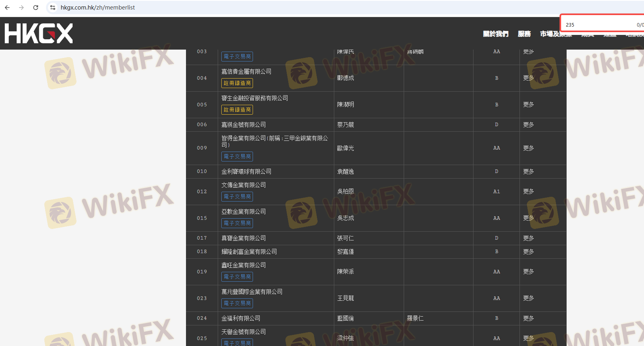Click representative name 袁醒逸

345,171
